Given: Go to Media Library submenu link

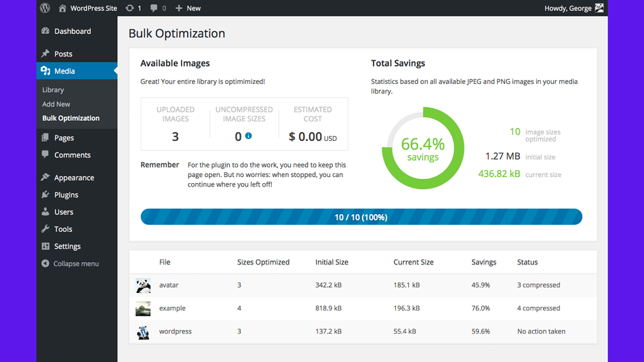Looking at the screenshot, I should [x=53, y=89].
